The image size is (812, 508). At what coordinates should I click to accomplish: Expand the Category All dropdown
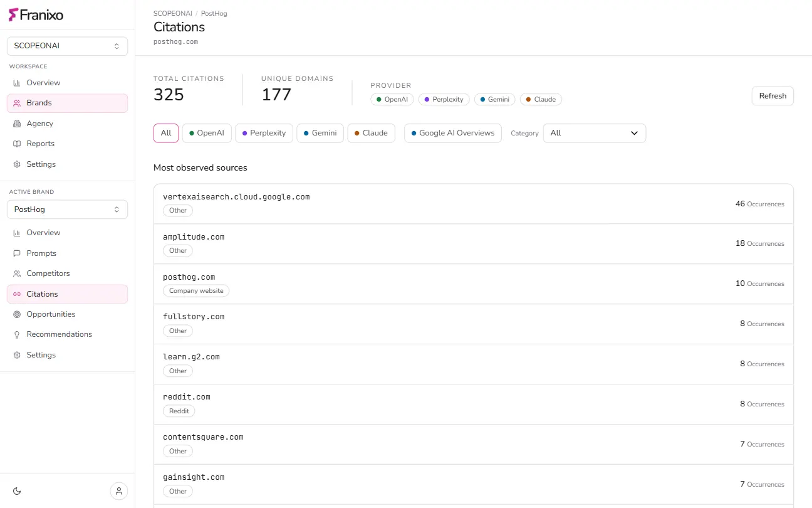pos(594,133)
